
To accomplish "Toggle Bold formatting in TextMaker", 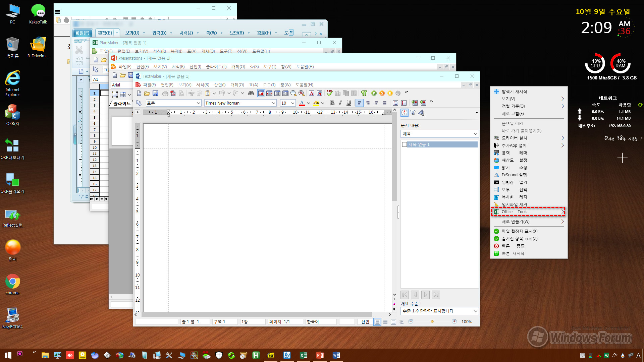I will tap(332, 103).
